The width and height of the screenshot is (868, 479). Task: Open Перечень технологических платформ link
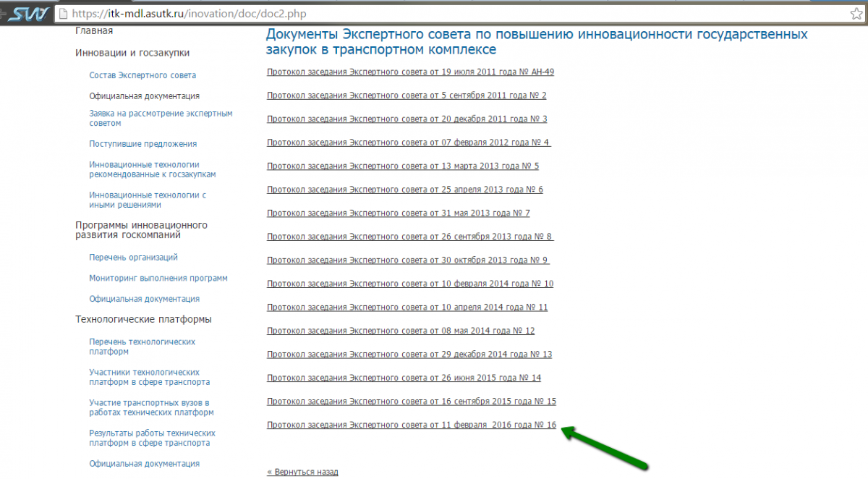click(142, 347)
